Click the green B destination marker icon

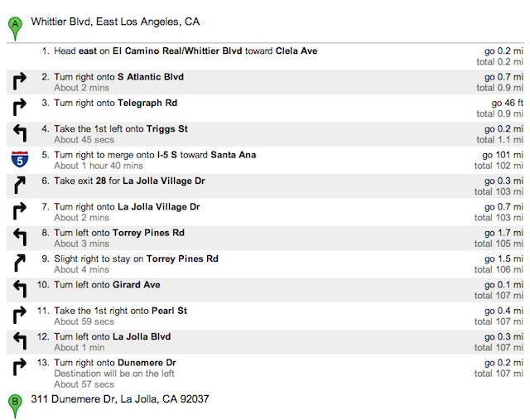(x=14, y=404)
